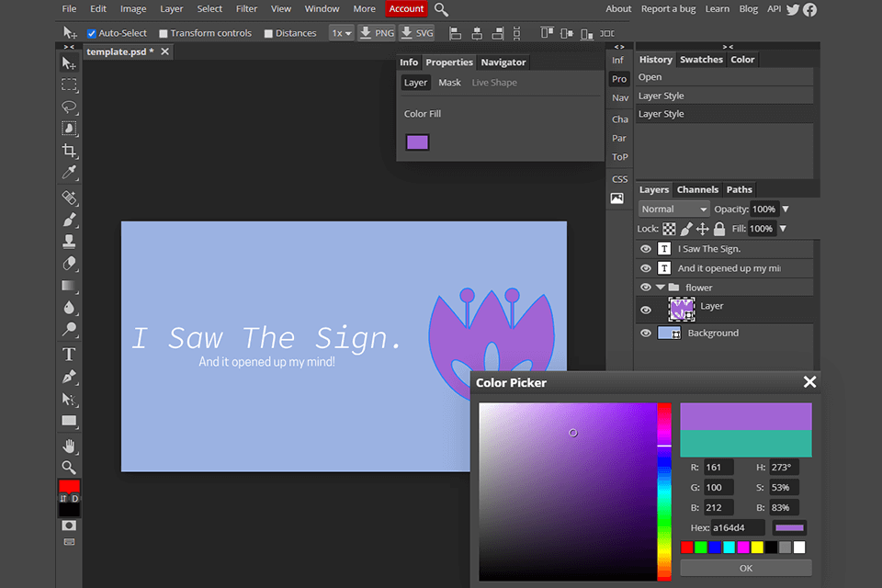Select the Eyedropper tool

pos(69,172)
